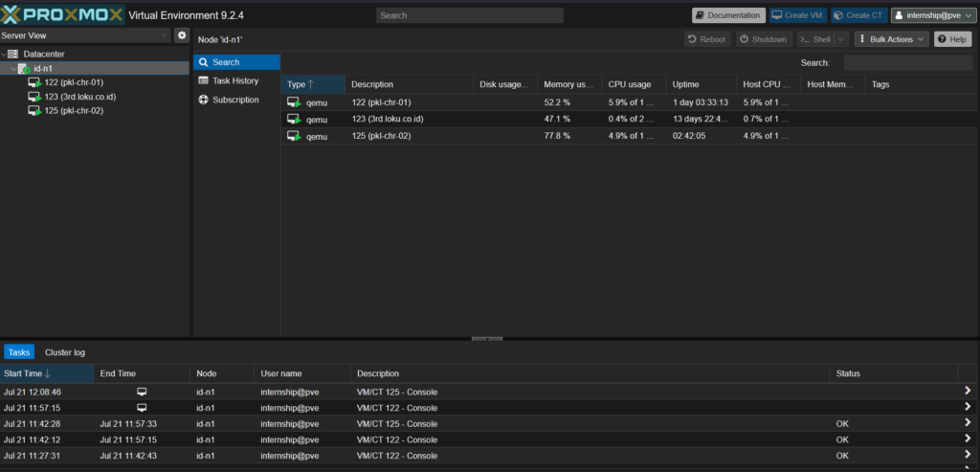Sort tasks by the User name column header

301,373
